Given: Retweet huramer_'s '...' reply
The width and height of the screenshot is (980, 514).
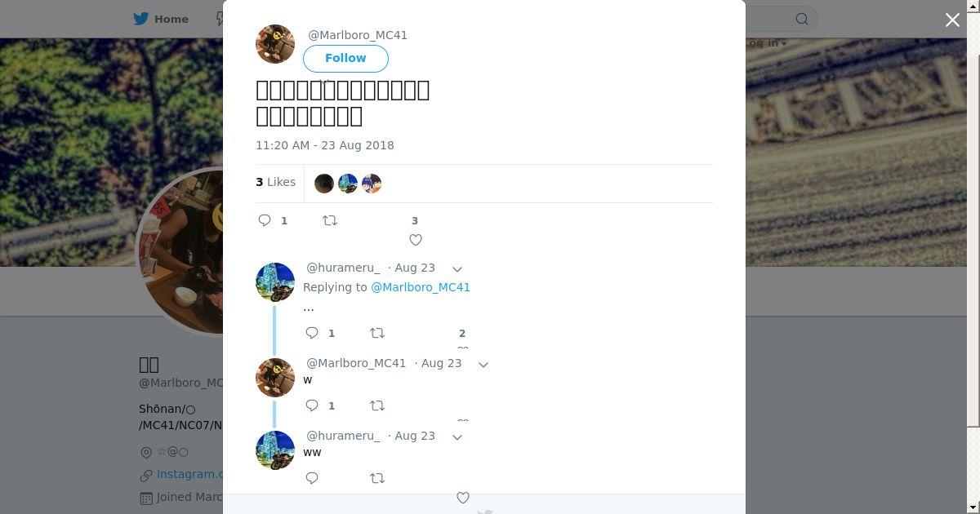Looking at the screenshot, I should click(377, 333).
